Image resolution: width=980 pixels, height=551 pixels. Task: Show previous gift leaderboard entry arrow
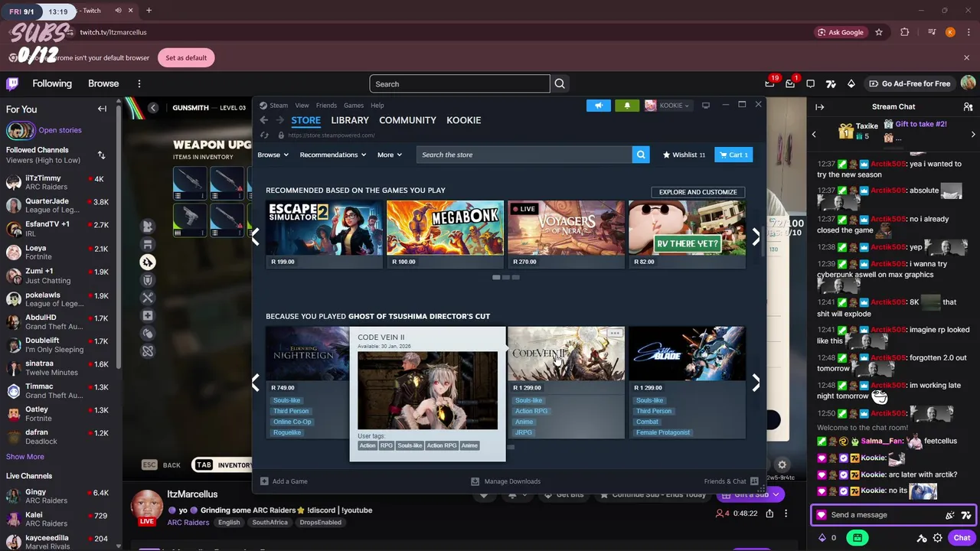[814, 135]
